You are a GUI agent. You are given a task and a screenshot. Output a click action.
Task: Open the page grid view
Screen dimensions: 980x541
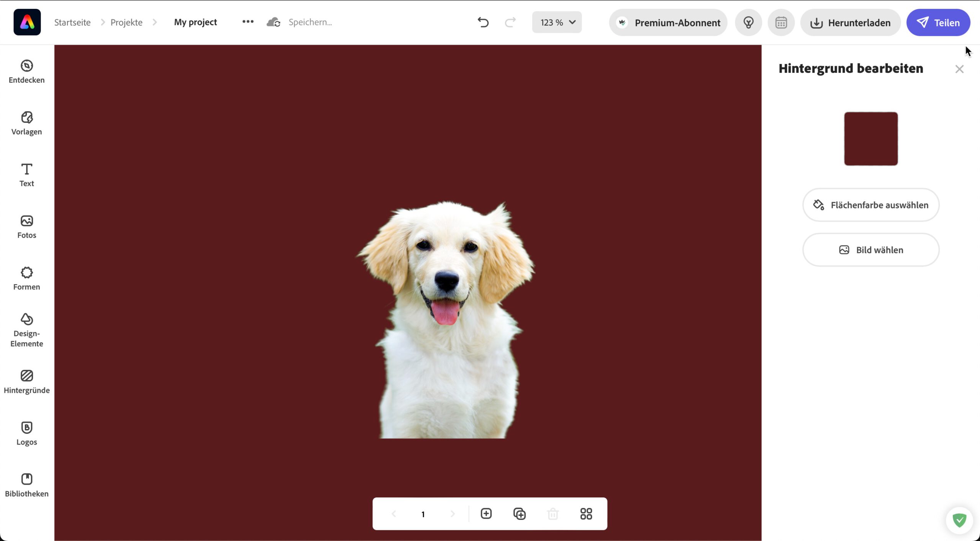586,513
